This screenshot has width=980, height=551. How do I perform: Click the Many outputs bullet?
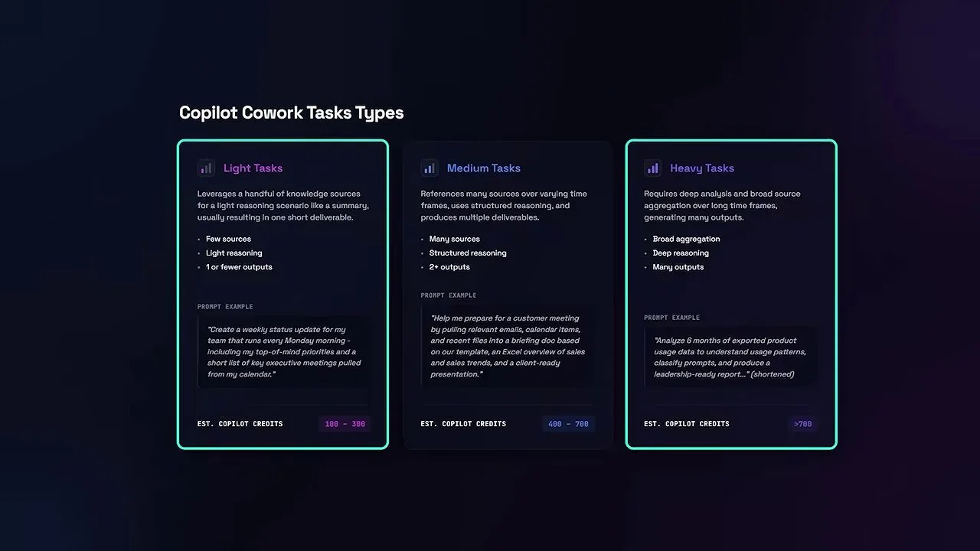coord(678,267)
